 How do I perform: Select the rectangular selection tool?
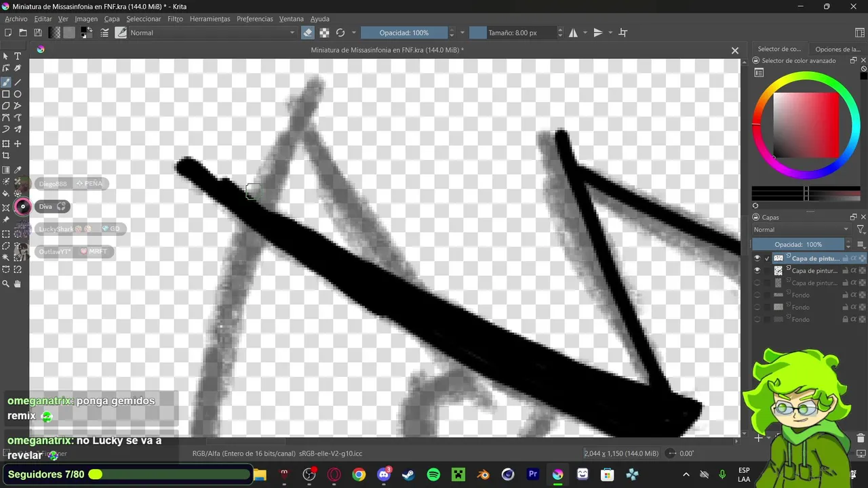tap(6, 234)
